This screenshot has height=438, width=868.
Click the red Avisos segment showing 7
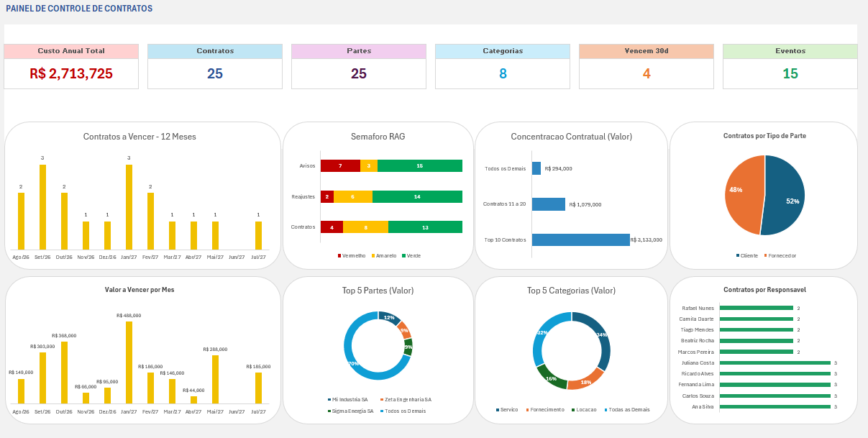(340, 165)
